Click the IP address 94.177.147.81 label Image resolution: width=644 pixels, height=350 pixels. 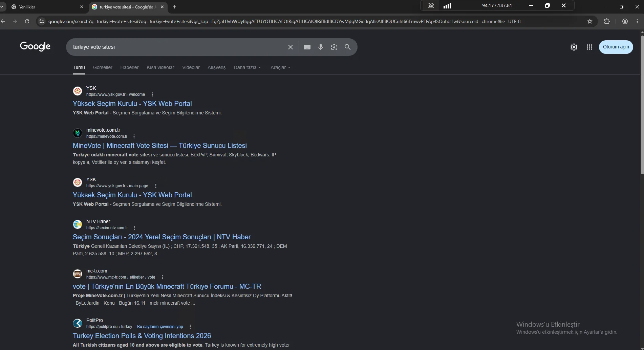pos(497,5)
